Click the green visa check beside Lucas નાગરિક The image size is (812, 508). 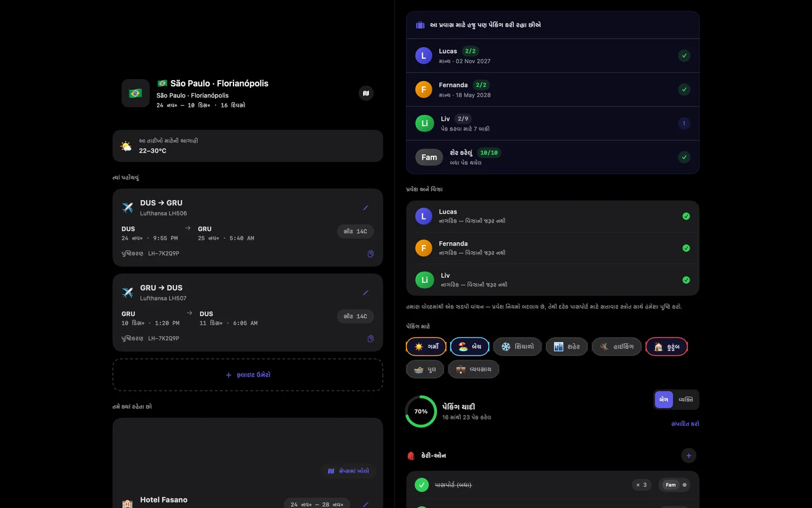coord(686,216)
